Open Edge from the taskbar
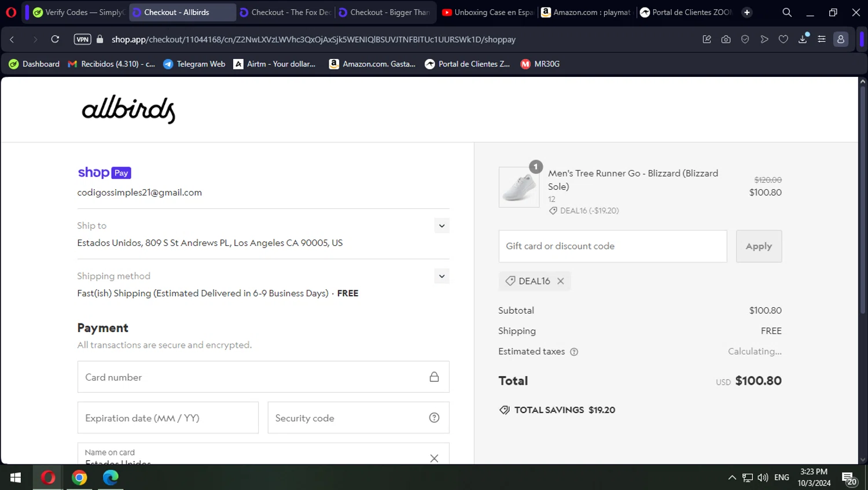The height and width of the screenshot is (490, 868). (111, 477)
